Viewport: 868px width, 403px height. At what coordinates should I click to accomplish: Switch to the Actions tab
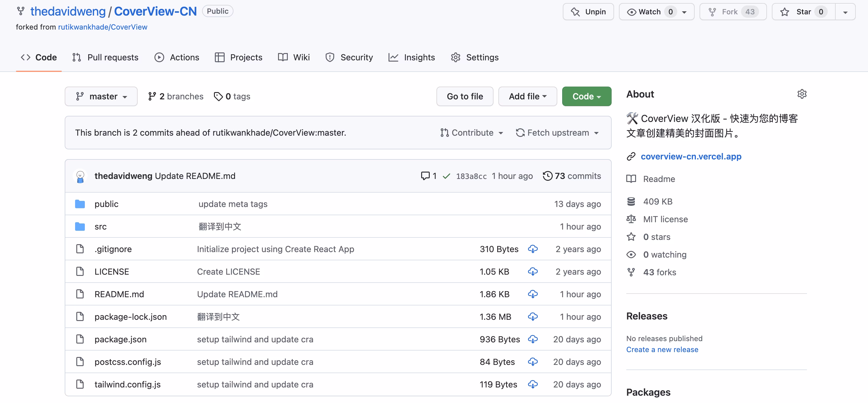tap(177, 57)
